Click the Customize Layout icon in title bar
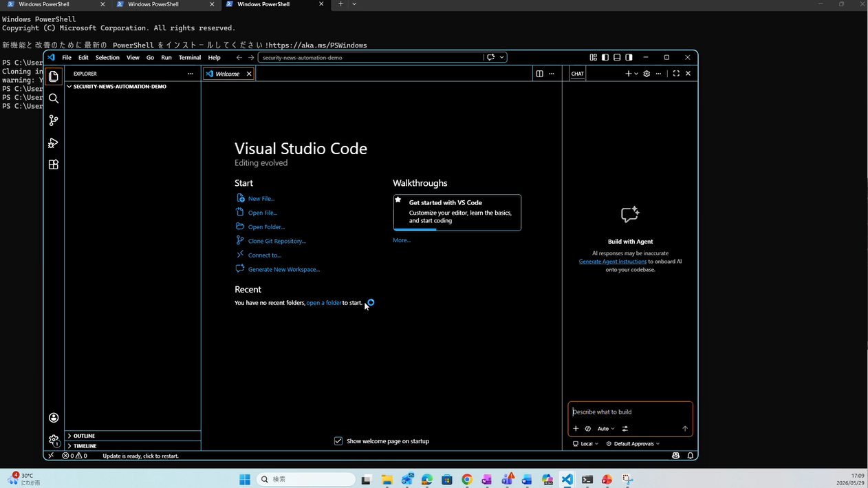This screenshot has width=868, height=488. click(593, 57)
